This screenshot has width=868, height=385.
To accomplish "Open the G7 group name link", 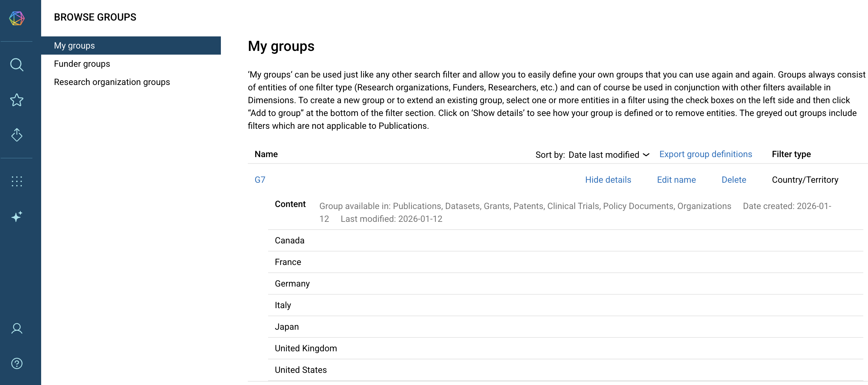I will point(260,180).
